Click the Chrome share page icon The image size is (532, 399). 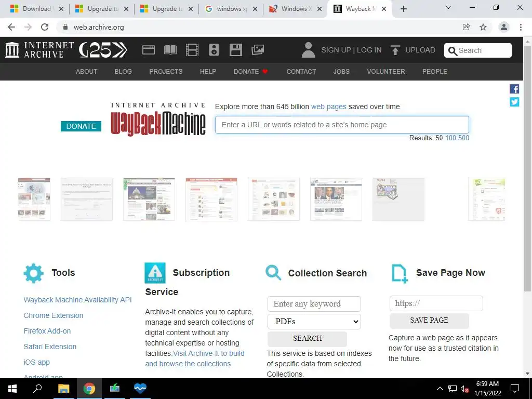467,27
